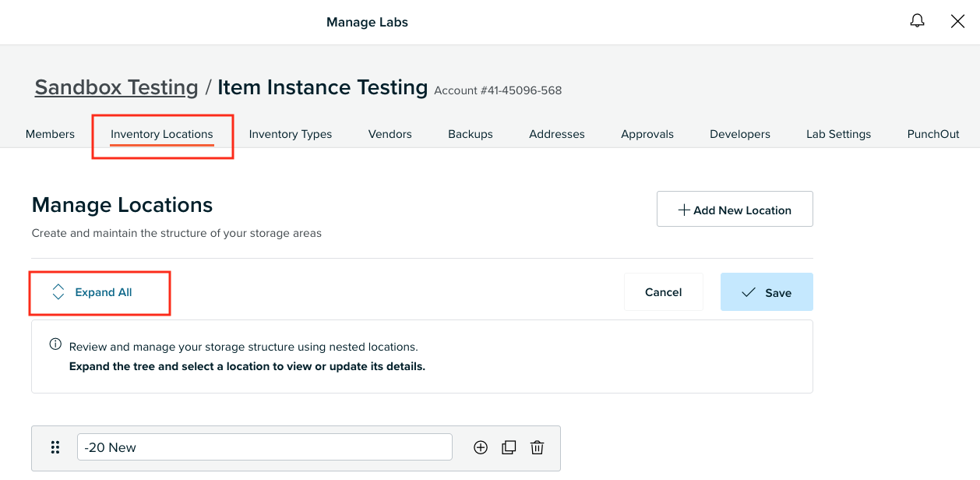Click the info icon in the notice
980x480 pixels.
pos(55,344)
